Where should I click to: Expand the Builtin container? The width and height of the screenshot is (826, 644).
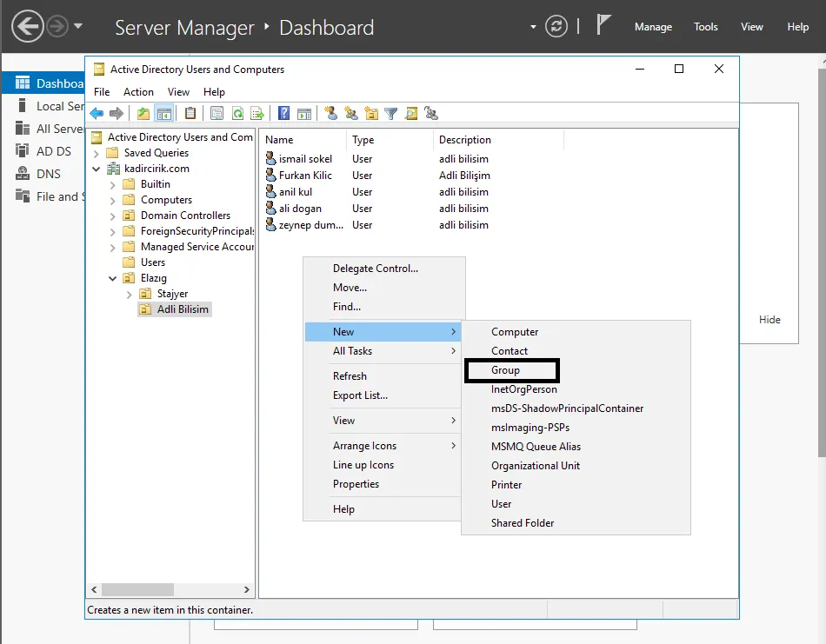113,185
